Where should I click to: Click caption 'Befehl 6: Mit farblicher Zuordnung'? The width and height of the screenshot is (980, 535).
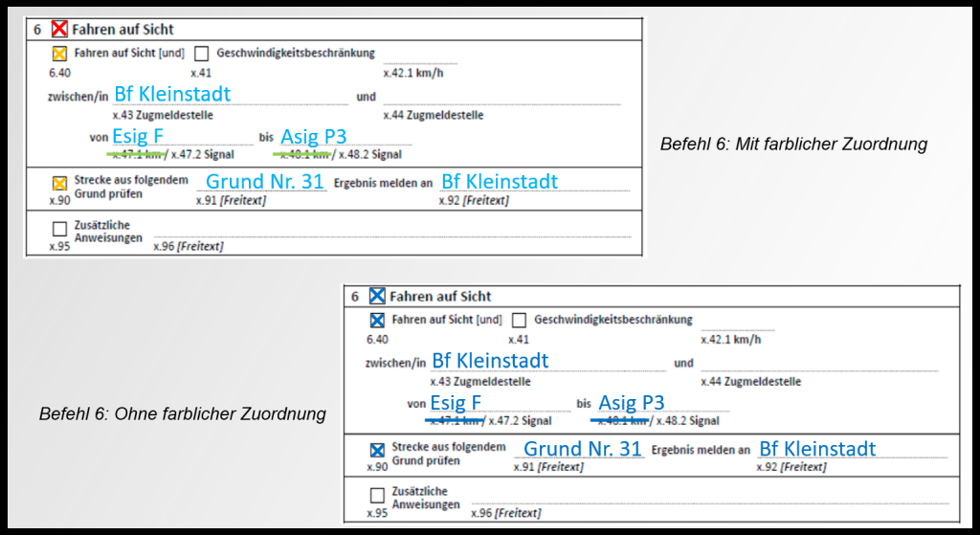793,145
